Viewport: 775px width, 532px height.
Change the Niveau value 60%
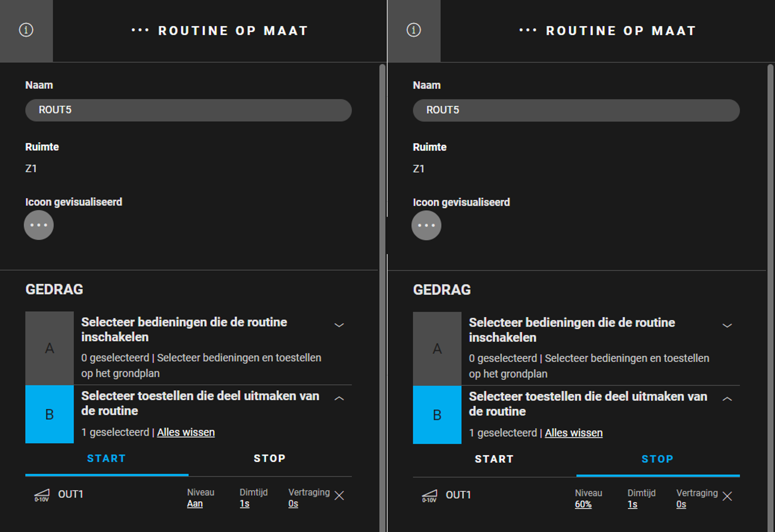[x=583, y=504]
